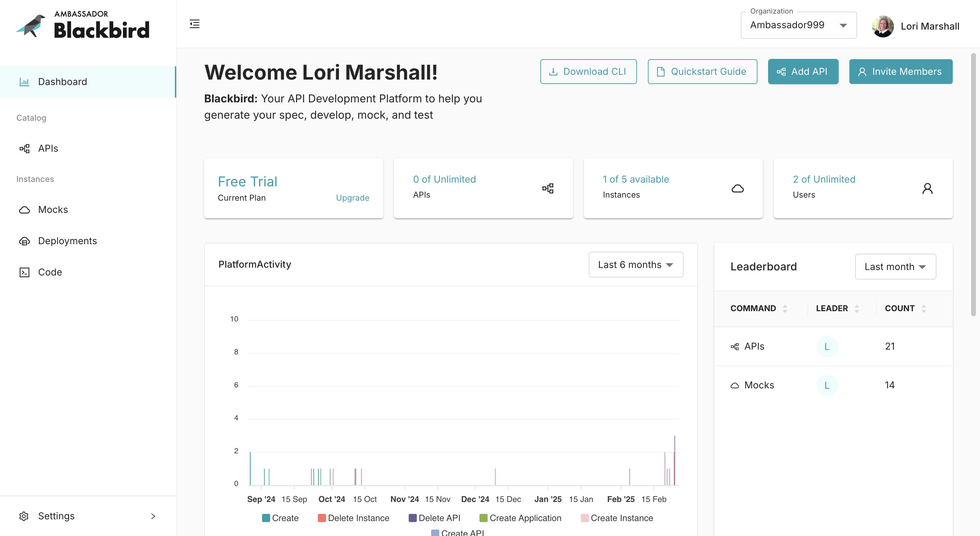Click the Mocks row cloud icon in Leaderboard
This screenshot has width=980, height=536.
(x=735, y=385)
